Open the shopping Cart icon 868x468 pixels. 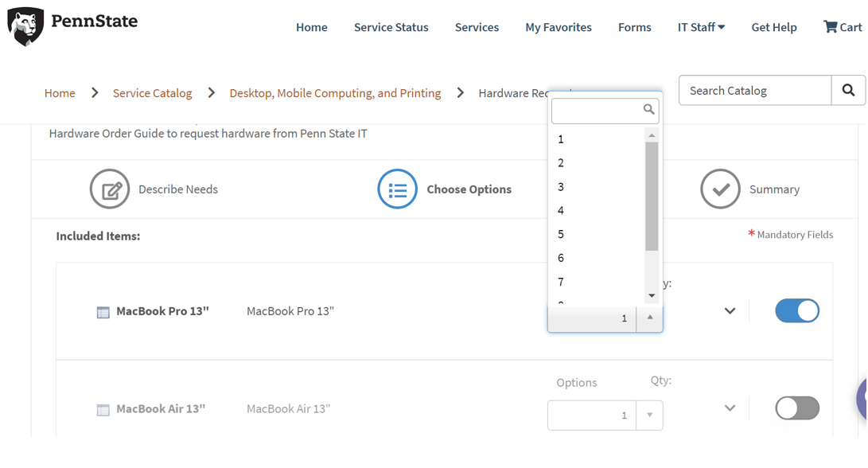tap(830, 27)
